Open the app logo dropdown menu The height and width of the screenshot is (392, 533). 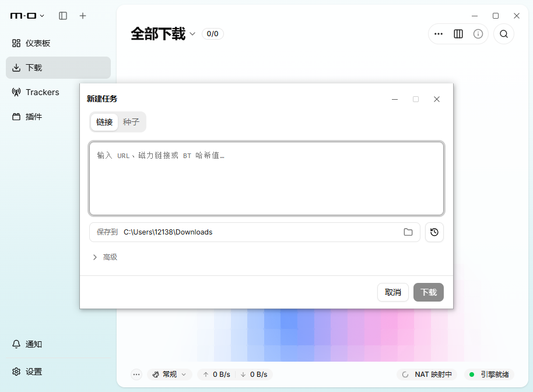pyautogui.click(x=27, y=16)
